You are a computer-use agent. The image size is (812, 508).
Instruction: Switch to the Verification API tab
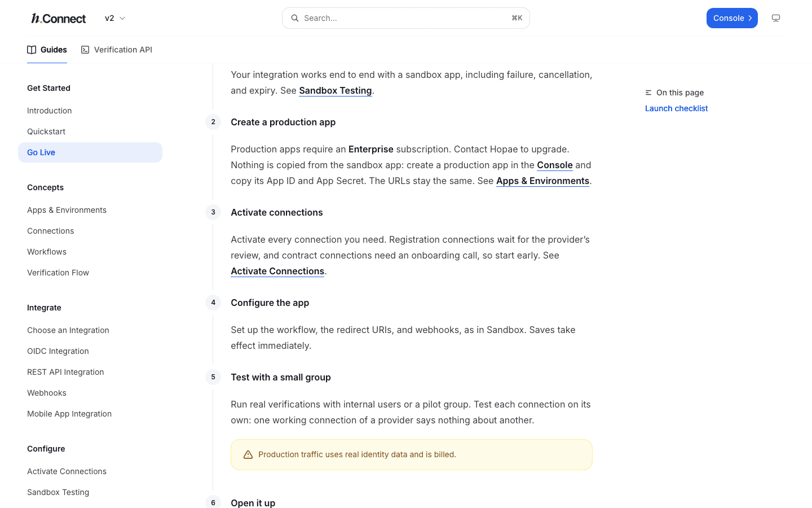tap(117, 50)
